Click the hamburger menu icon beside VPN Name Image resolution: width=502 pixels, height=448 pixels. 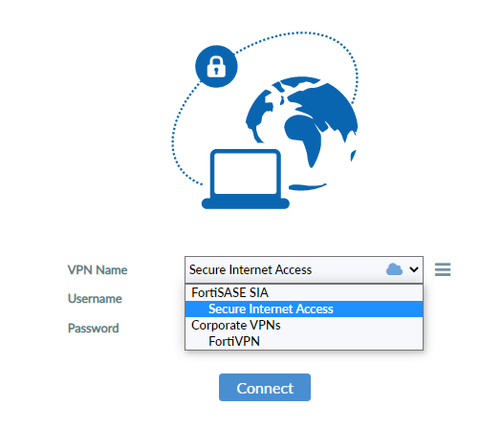click(x=443, y=269)
